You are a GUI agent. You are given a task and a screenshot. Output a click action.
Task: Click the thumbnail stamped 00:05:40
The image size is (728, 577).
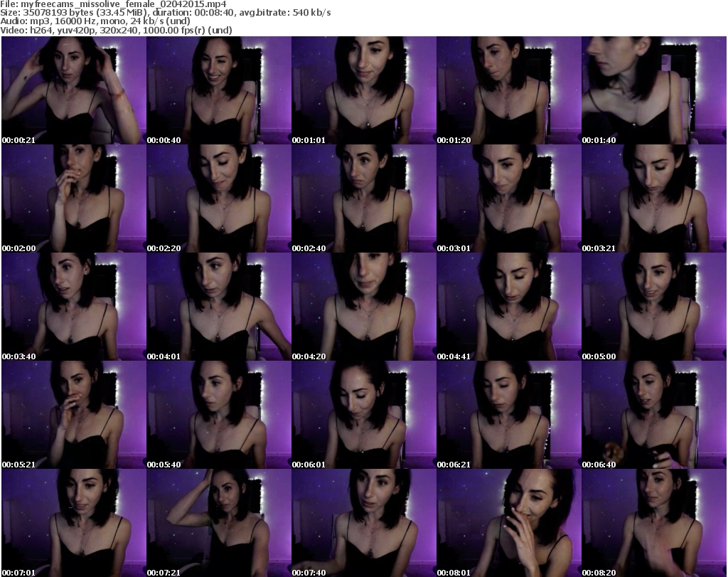coord(219,415)
